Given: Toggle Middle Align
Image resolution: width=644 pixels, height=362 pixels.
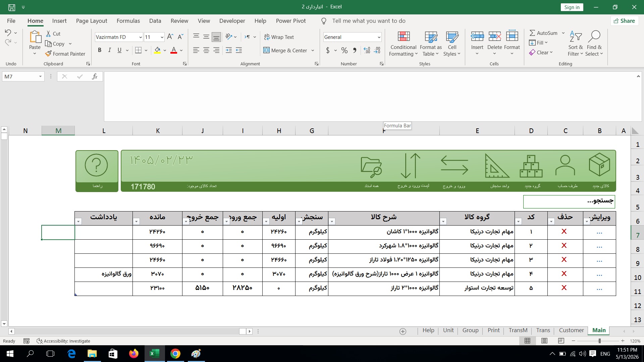Looking at the screenshot, I should 206,37.
